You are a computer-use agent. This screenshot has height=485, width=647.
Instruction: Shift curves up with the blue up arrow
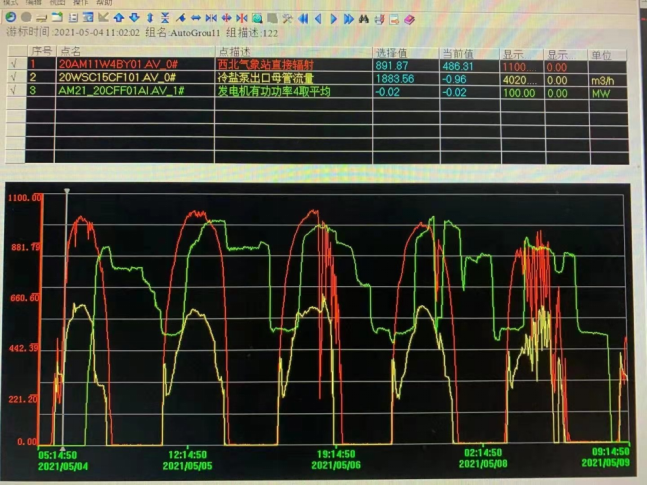119,18
